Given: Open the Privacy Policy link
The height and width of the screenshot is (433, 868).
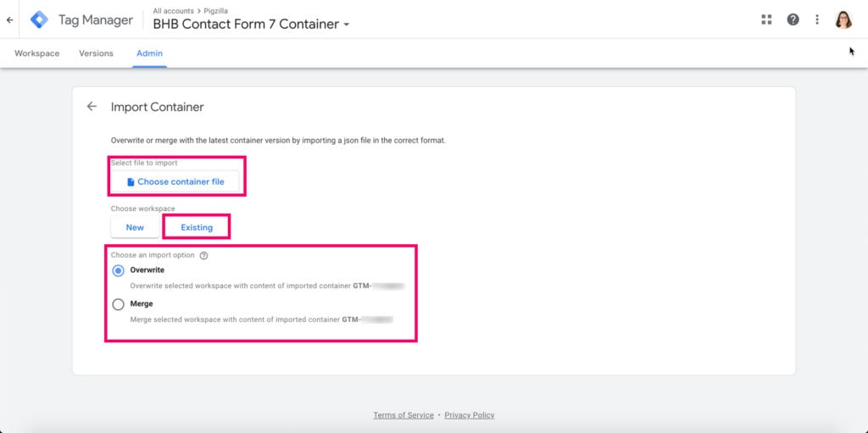Looking at the screenshot, I should click(x=470, y=415).
